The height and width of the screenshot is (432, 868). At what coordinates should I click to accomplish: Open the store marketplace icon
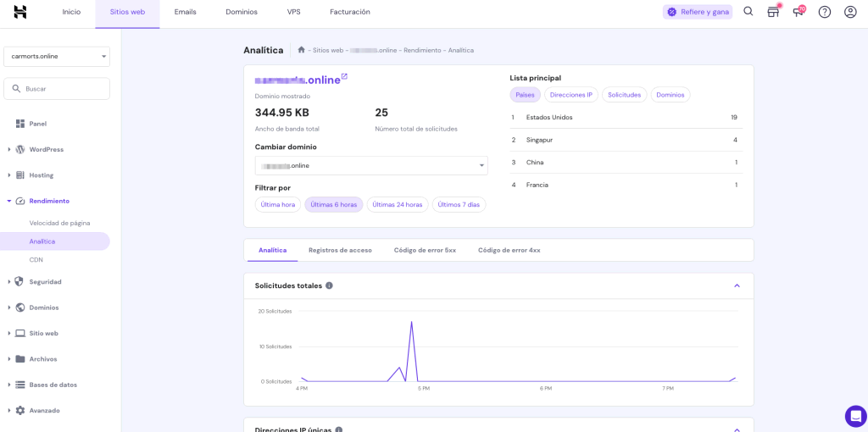coord(773,12)
